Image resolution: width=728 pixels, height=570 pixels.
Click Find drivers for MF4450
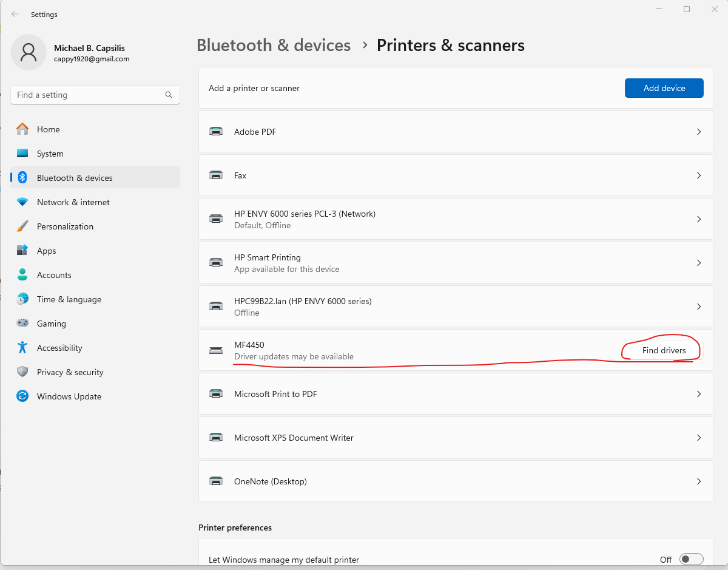[x=660, y=350]
